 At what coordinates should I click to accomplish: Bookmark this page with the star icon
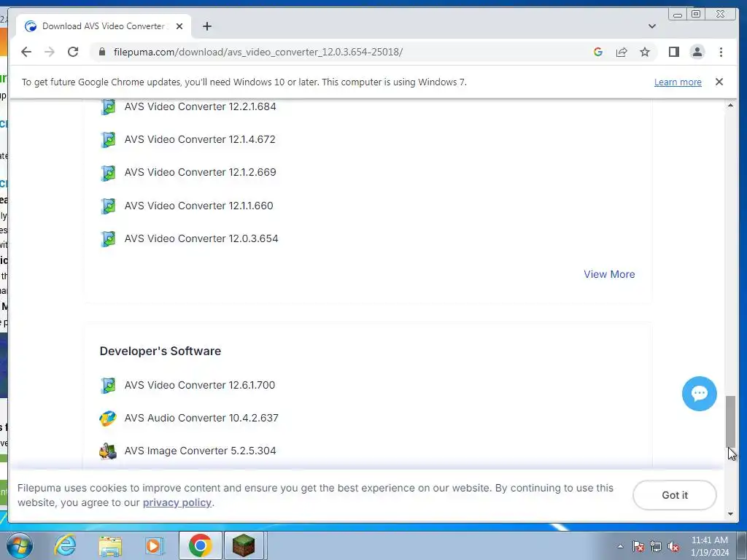click(x=645, y=52)
